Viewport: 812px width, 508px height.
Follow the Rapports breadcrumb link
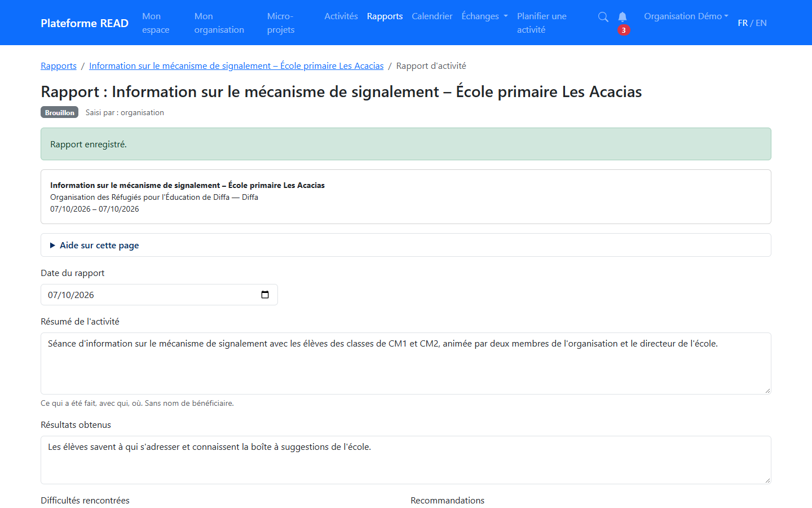[x=59, y=66]
